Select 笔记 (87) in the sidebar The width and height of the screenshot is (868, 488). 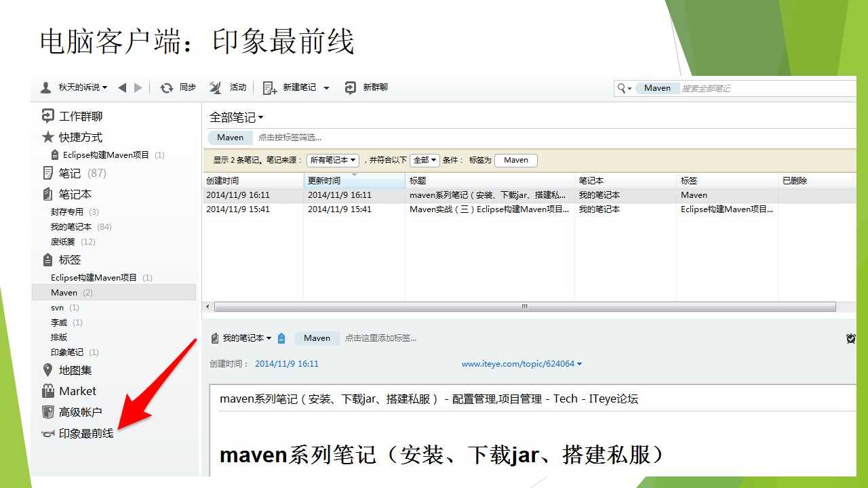(x=75, y=173)
